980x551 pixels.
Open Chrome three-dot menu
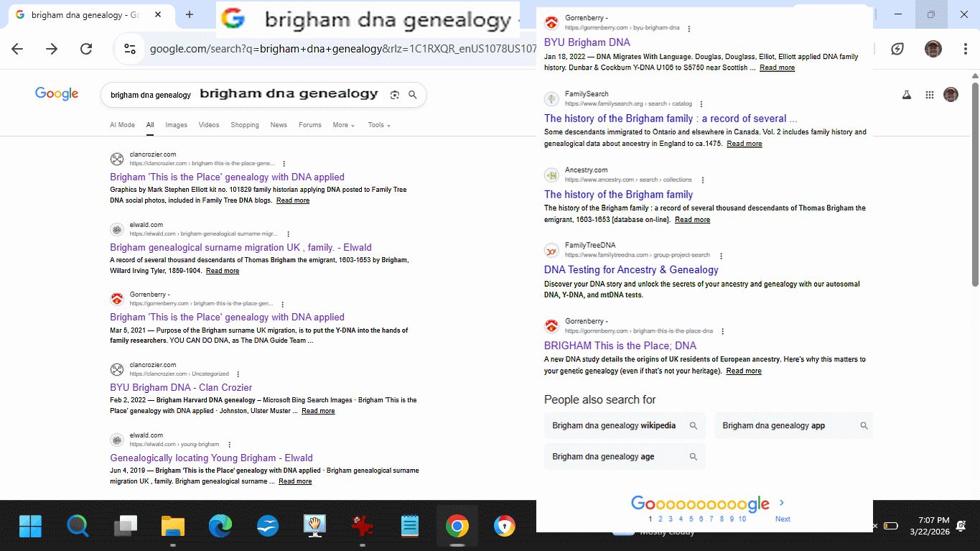coord(966,49)
